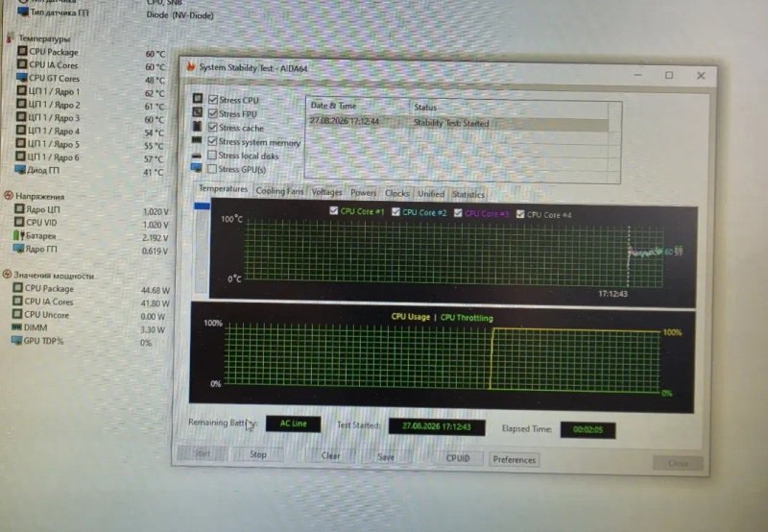Click the thermometer icon next to Температуры
This screenshot has height=532, width=768.
pos(10,37)
